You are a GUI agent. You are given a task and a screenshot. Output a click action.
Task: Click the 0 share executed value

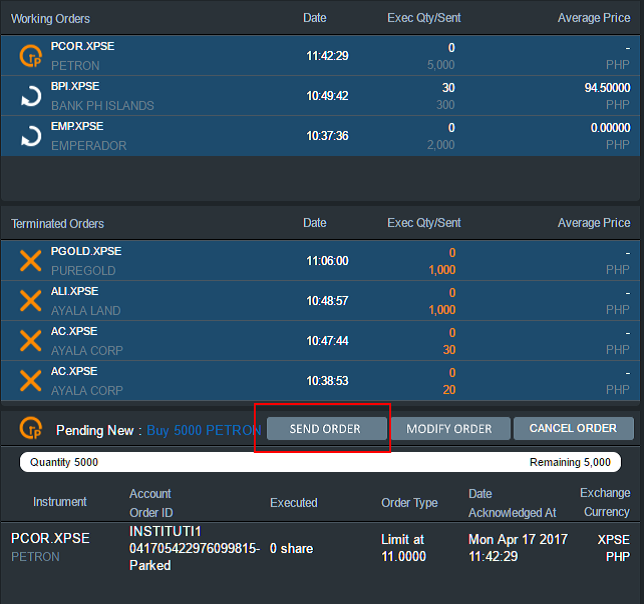[x=291, y=549]
